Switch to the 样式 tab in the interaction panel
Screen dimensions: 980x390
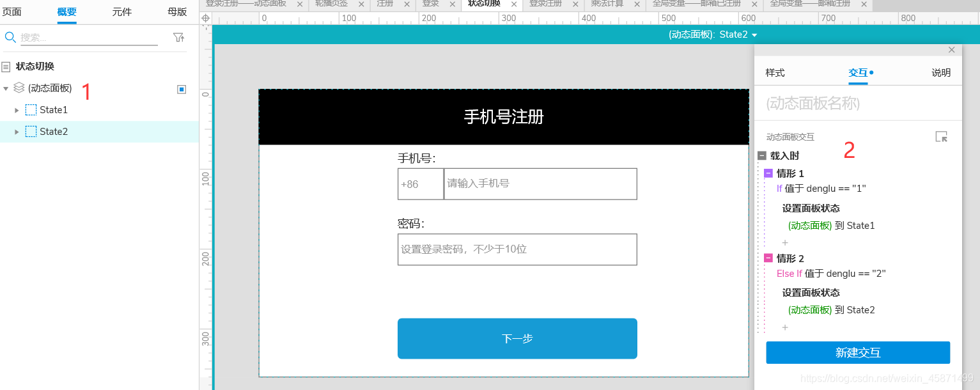pos(774,72)
